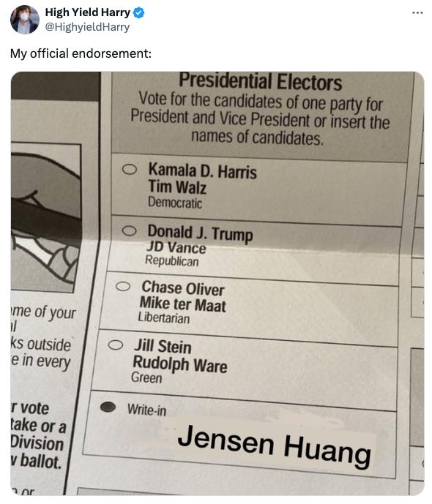Click the JD Vance name

click(x=176, y=247)
